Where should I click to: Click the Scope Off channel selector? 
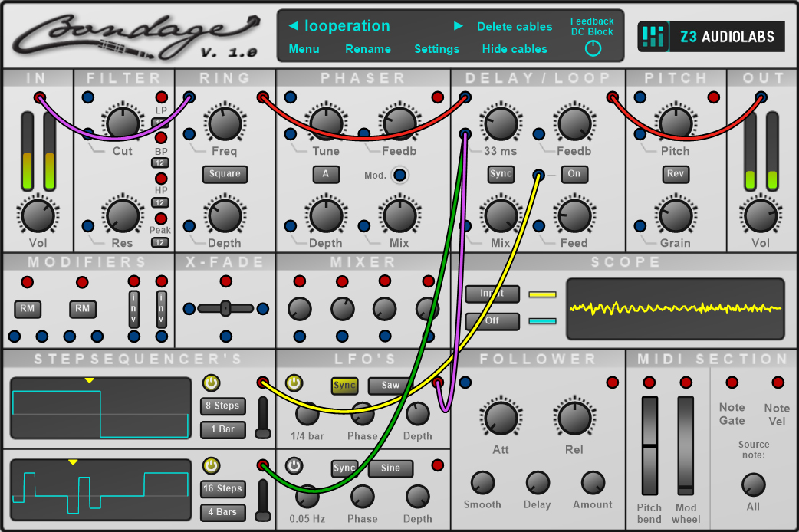492,321
